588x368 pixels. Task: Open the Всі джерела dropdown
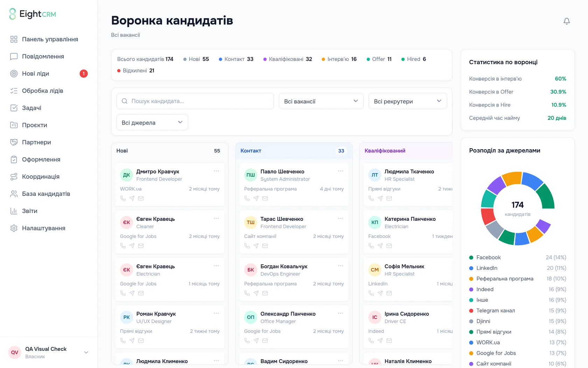pos(152,122)
